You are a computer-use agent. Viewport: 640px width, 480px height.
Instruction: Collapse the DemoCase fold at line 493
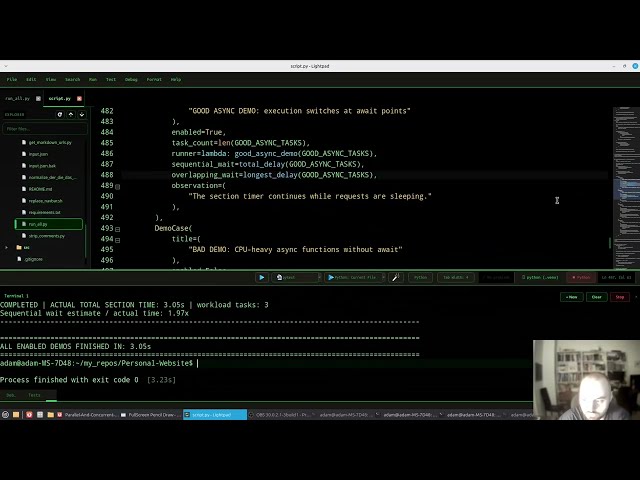[118, 229]
